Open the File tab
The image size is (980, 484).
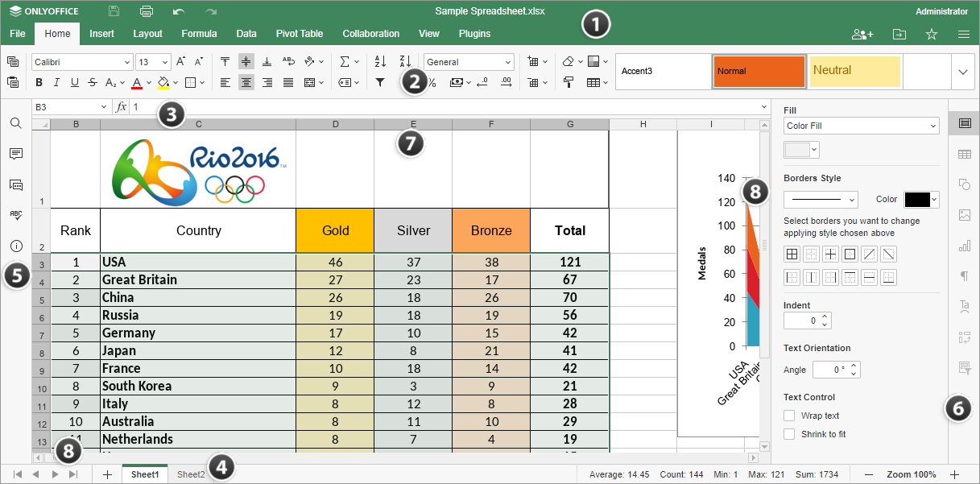point(18,34)
